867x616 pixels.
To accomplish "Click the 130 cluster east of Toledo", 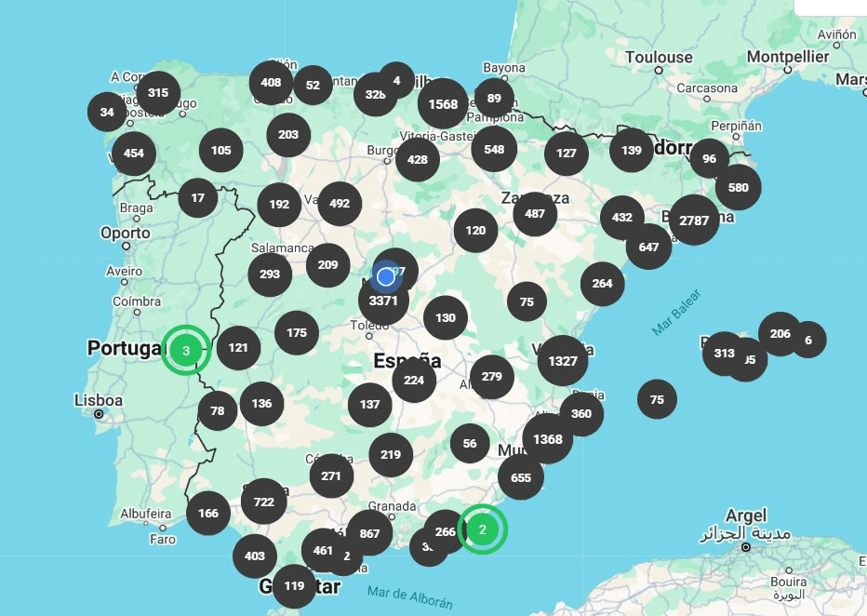I will (445, 318).
